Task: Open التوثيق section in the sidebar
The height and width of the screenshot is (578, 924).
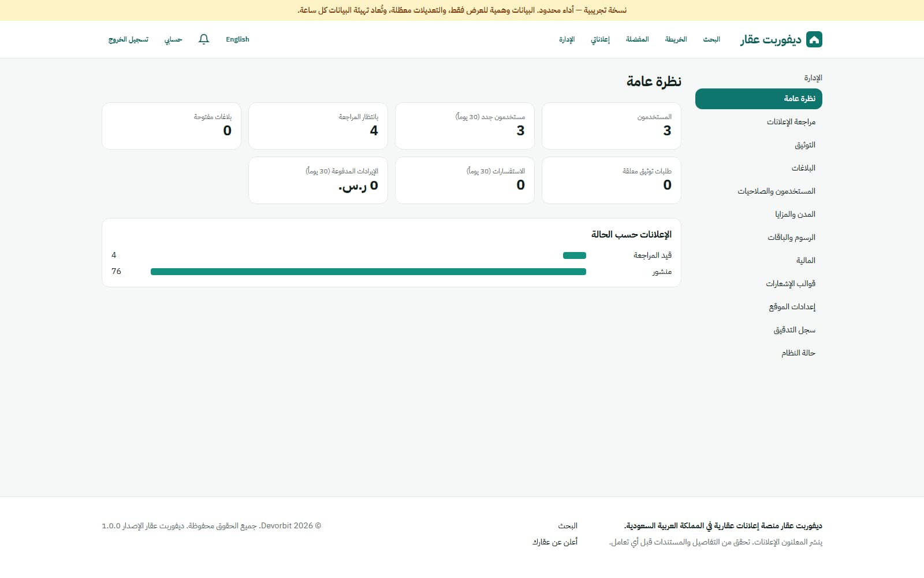Action: click(758, 145)
